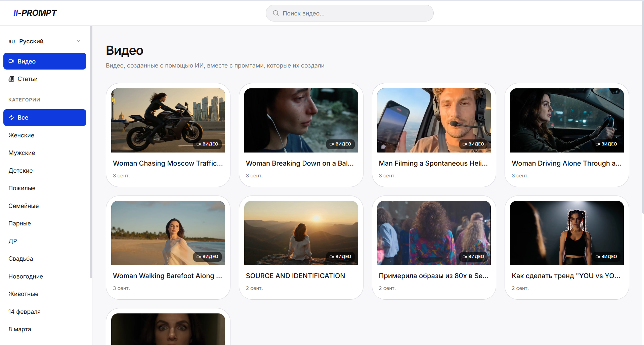
Task: Click the search magnifier icon
Action: tap(276, 13)
